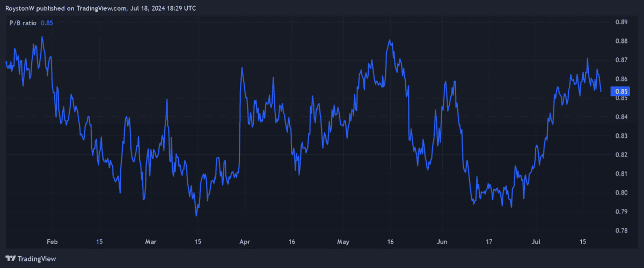This screenshot has width=644, height=268.
Task: Click the TradingView logo icon
Action: [10, 258]
